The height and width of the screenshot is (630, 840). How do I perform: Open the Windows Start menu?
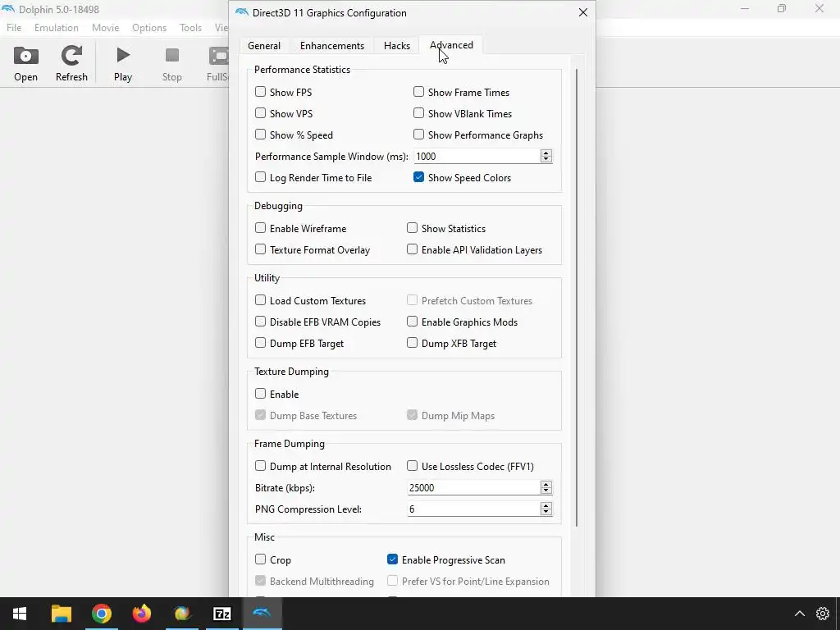pos(20,614)
